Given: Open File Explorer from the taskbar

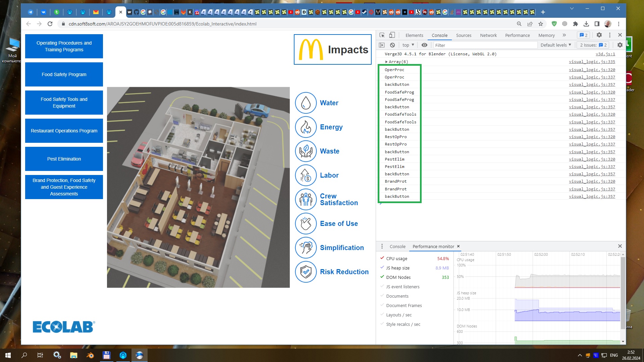Looking at the screenshot, I should pyautogui.click(x=73, y=355).
